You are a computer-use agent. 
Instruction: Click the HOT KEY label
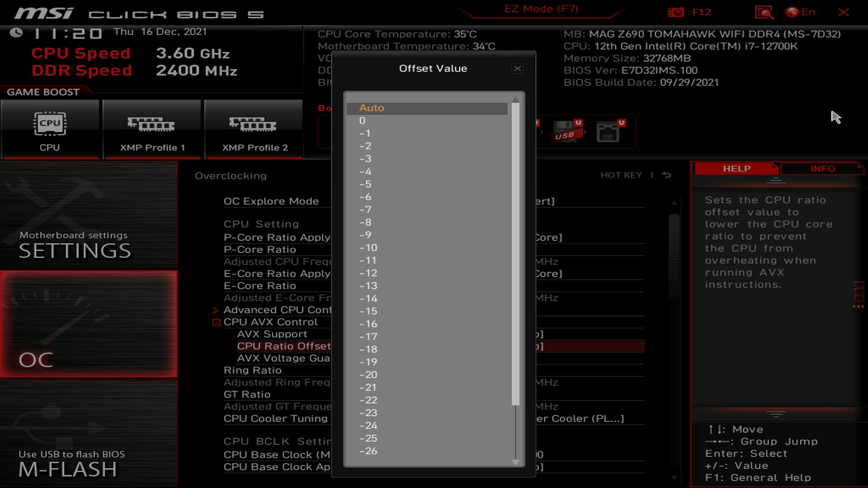click(621, 175)
